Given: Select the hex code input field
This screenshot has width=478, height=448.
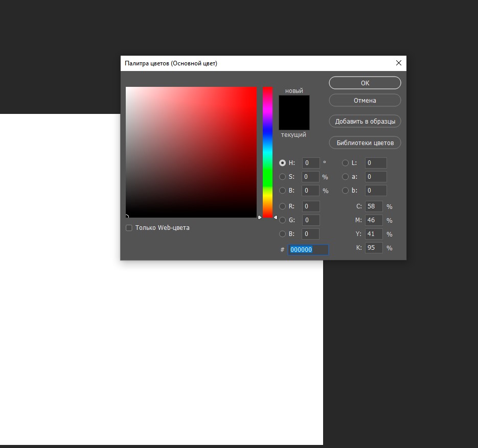Looking at the screenshot, I should 308,249.
